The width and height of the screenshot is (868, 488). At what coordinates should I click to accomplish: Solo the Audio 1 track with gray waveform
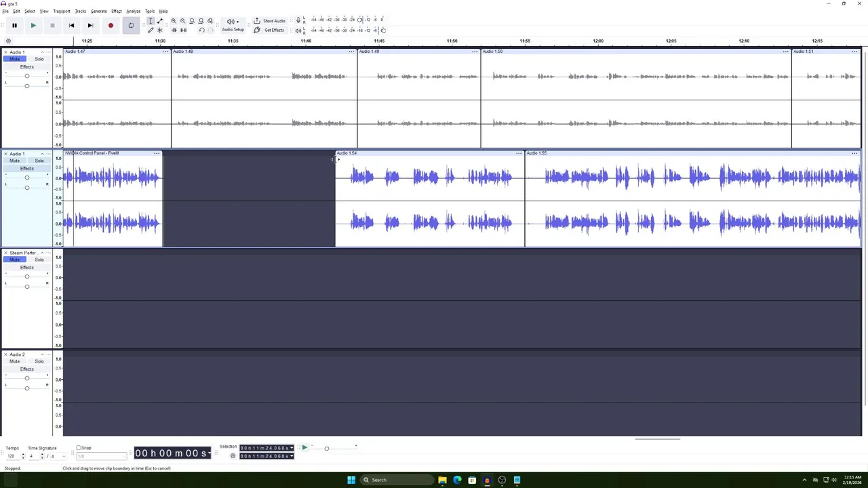(x=39, y=59)
